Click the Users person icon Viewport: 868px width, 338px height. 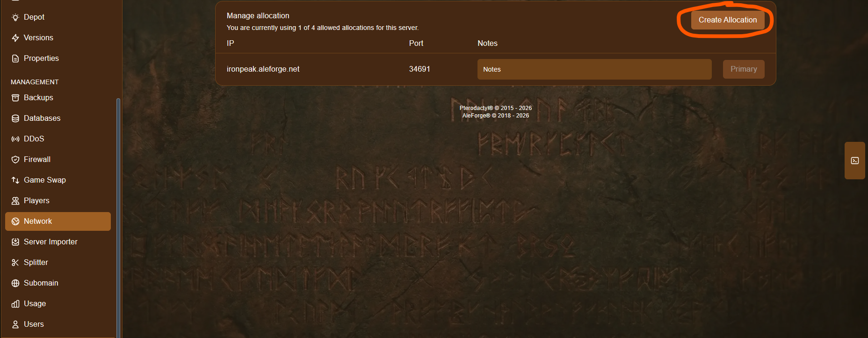click(15, 324)
